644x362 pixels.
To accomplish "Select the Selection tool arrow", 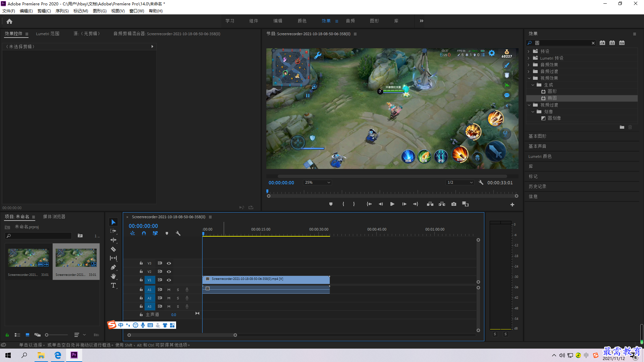I will coord(113,222).
